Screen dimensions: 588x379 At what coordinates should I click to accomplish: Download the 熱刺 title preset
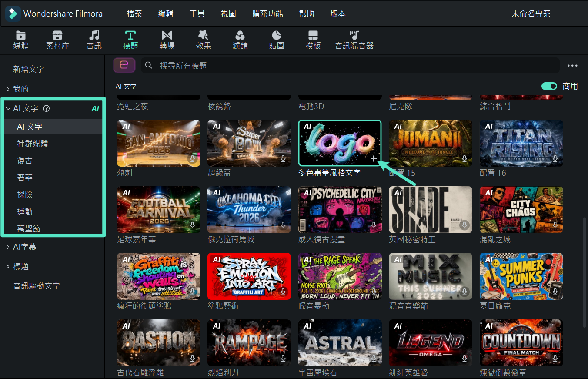(193, 159)
